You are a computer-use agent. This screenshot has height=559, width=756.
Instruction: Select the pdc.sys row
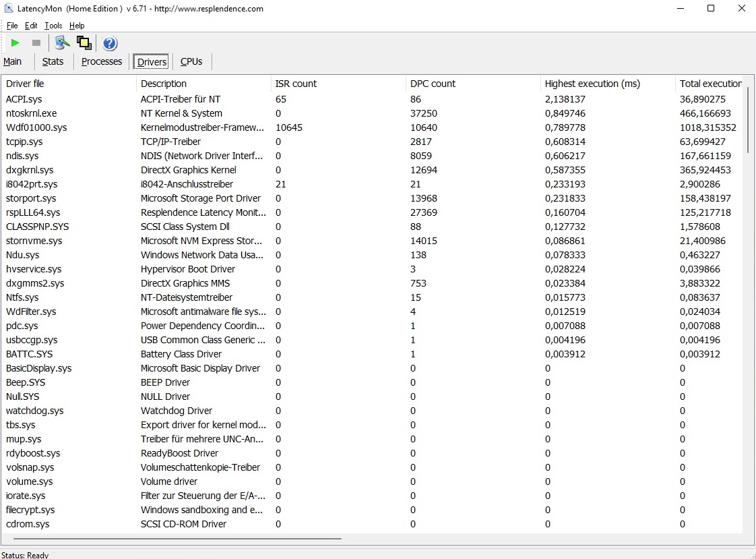point(372,326)
